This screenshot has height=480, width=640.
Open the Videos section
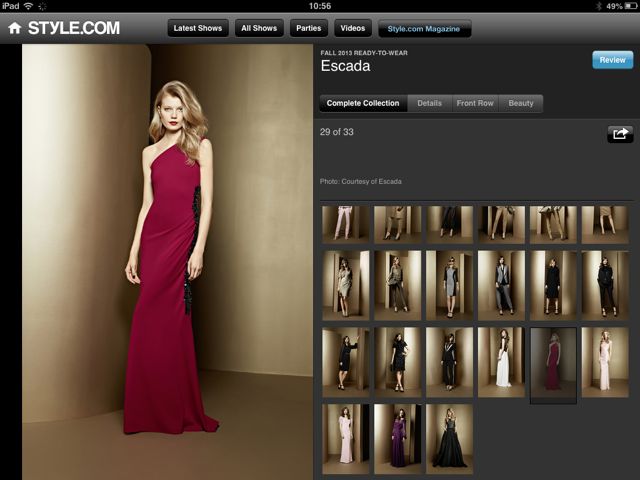(x=353, y=28)
